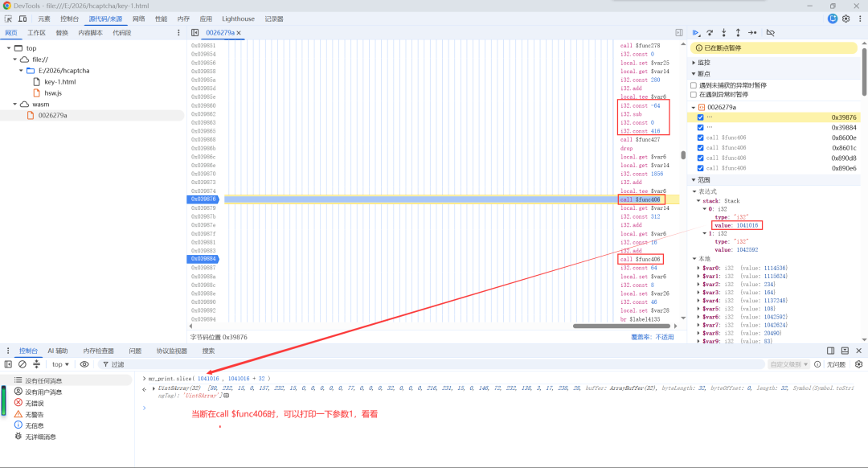868x468 pixels.
Task: Create a live expression with eye icon
Action: point(84,364)
